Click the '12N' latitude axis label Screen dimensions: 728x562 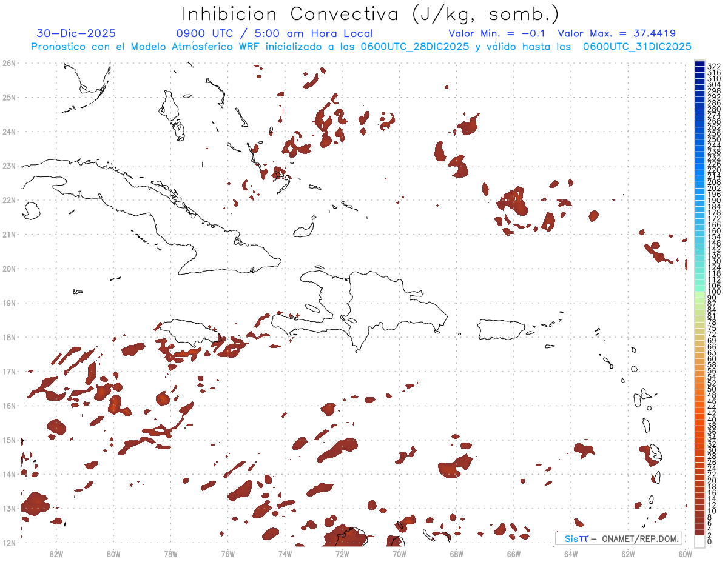[x=9, y=543]
